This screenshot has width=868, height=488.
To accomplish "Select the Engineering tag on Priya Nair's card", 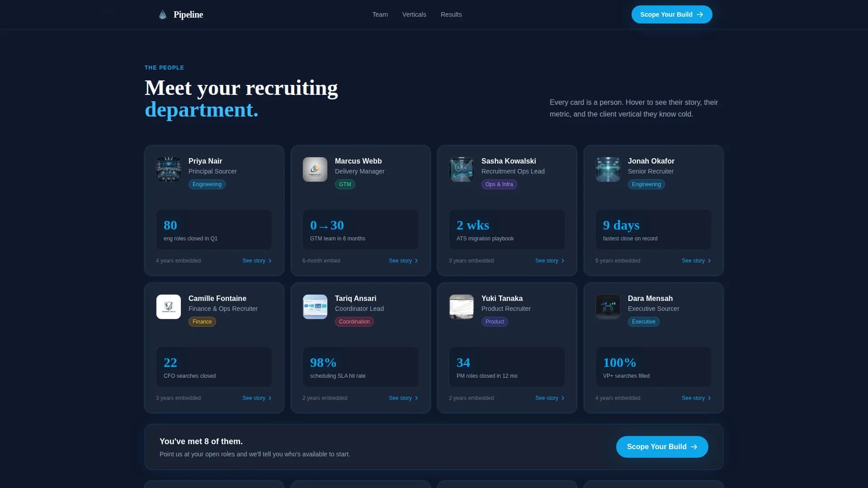I will pos(207,184).
